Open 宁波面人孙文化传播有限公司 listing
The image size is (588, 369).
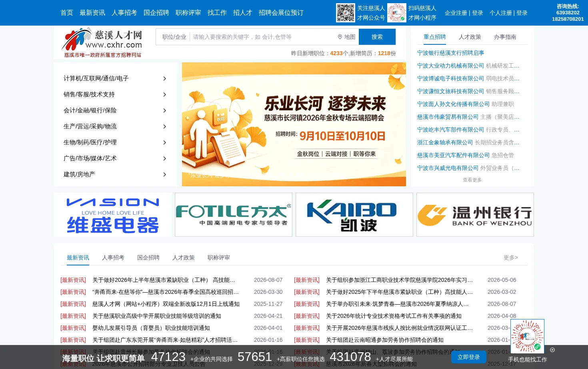pos(454,104)
